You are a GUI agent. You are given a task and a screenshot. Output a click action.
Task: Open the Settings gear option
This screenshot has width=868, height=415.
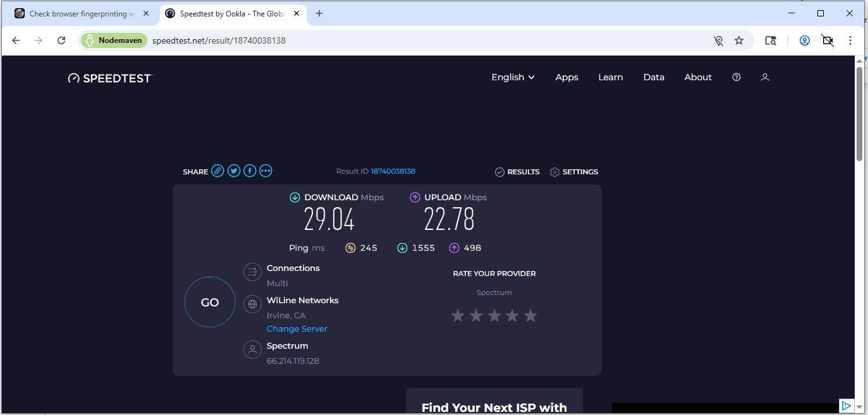tap(574, 172)
